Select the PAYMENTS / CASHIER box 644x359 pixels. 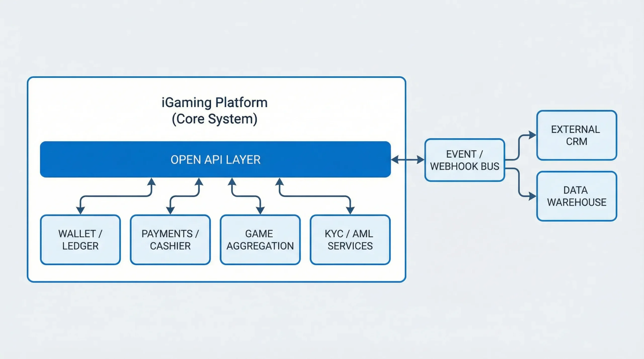(170, 240)
